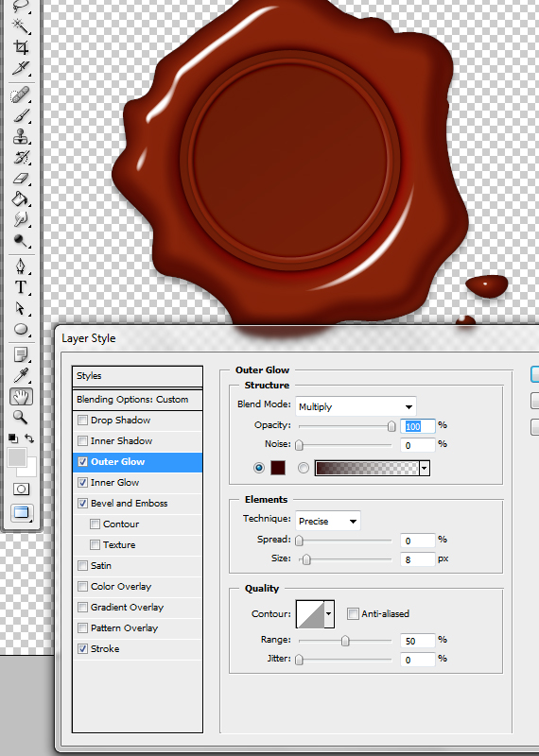Select the solid color glow radio button
Screen dimensions: 539x756
pyautogui.click(x=259, y=468)
